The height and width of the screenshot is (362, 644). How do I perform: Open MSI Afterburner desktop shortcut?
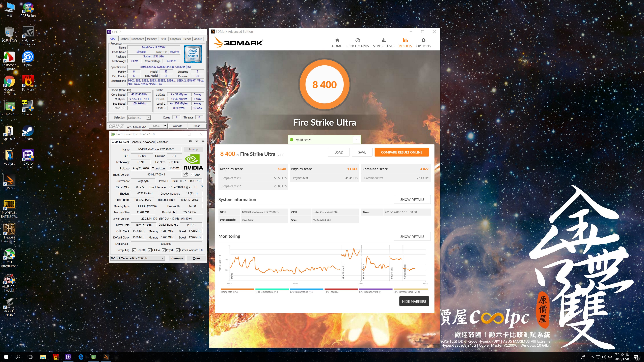pyautogui.click(x=9, y=258)
